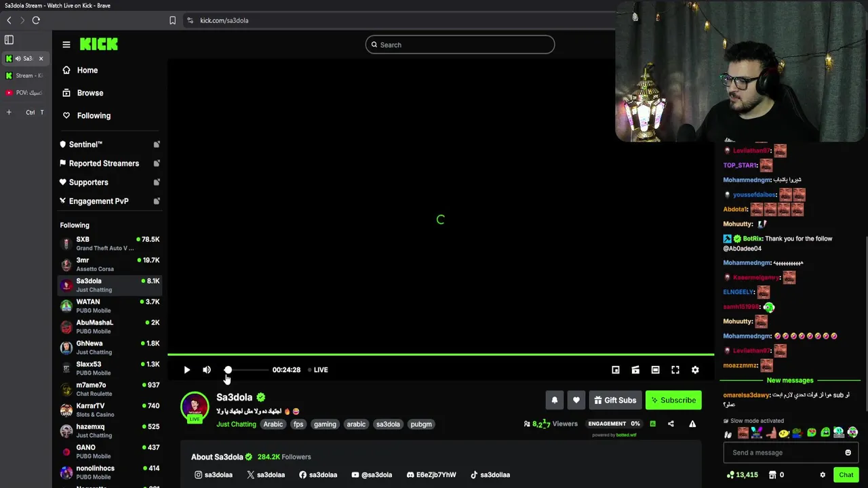Enter fullscreen mode
Image resolution: width=868 pixels, height=488 pixels.
[675, 370]
